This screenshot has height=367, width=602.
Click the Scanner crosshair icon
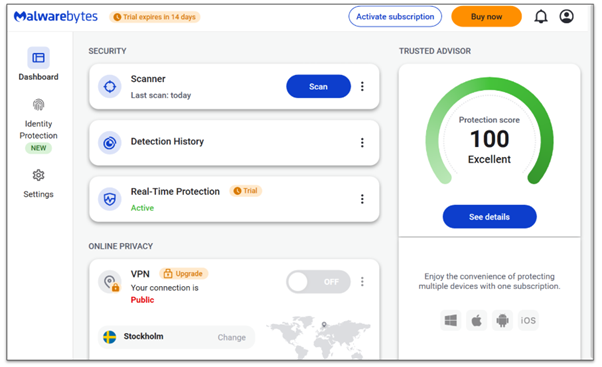110,87
